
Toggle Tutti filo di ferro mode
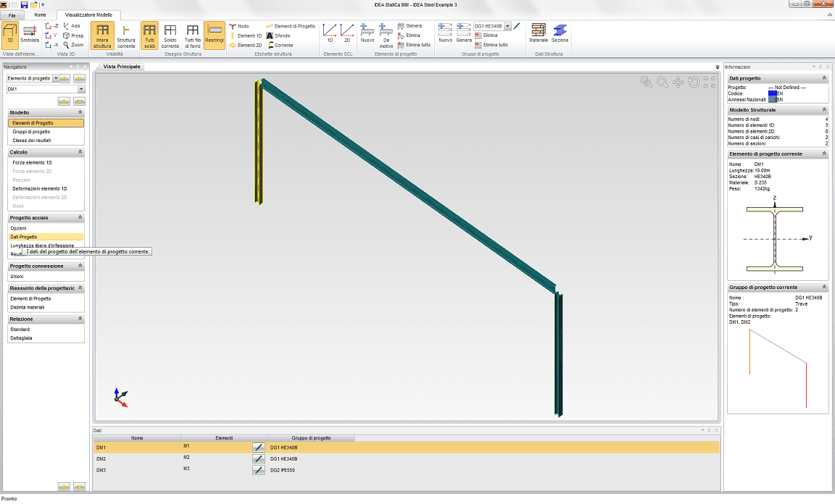(193, 35)
